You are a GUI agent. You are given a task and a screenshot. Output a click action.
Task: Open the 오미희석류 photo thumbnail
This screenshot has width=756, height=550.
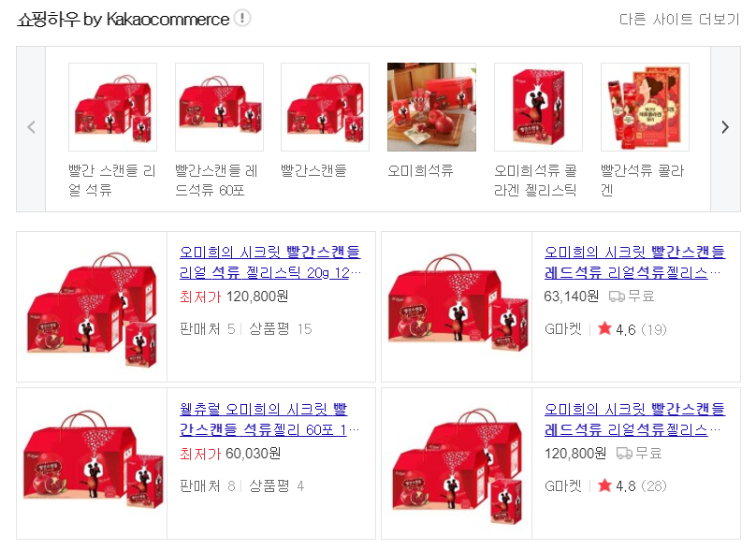[431, 107]
